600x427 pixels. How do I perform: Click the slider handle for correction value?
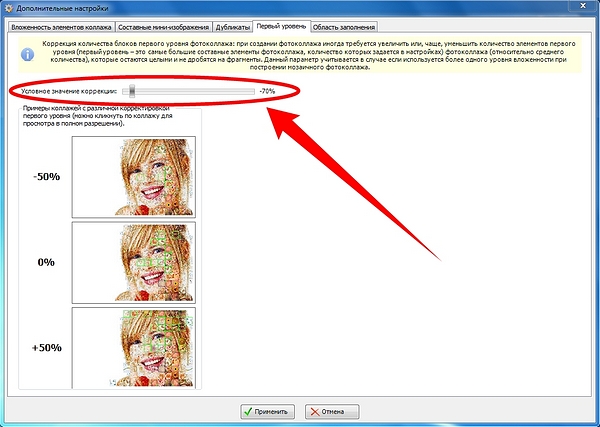(132, 91)
